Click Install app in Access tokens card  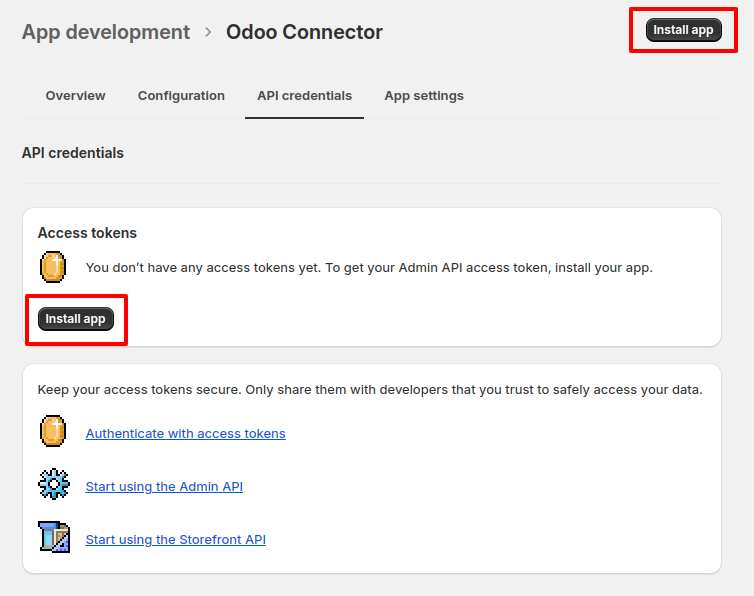75,319
